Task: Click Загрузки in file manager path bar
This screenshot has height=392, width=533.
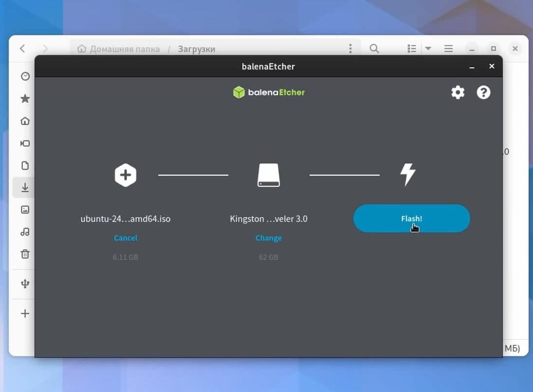Action: click(197, 49)
